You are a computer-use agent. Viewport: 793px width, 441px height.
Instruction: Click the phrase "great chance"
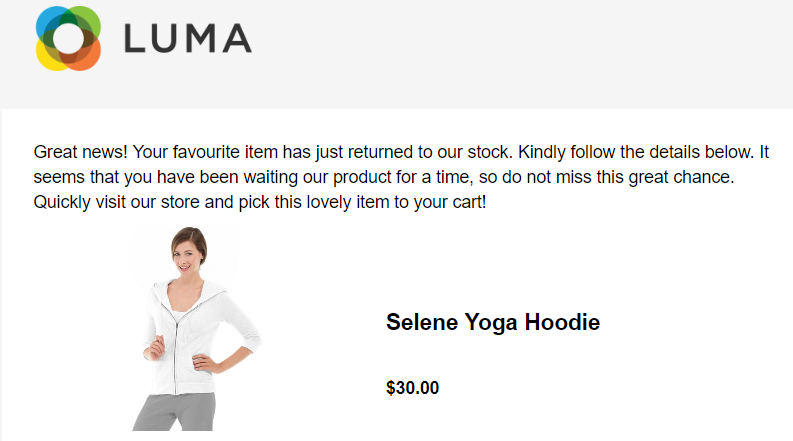(681, 178)
